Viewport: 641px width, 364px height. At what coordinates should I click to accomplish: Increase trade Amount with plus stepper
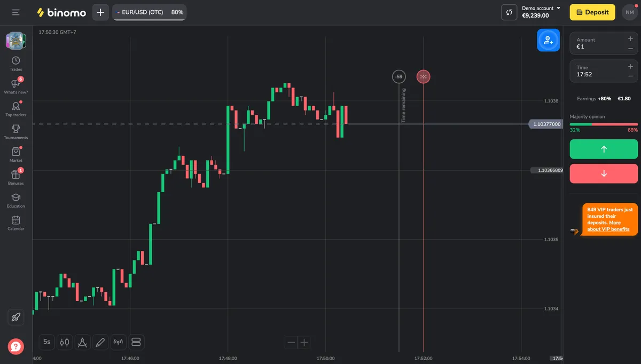point(630,38)
